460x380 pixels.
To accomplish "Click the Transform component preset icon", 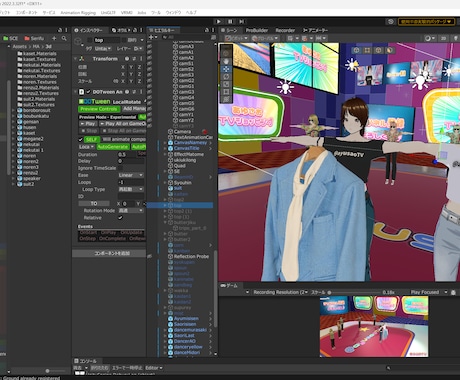I will [134, 59].
